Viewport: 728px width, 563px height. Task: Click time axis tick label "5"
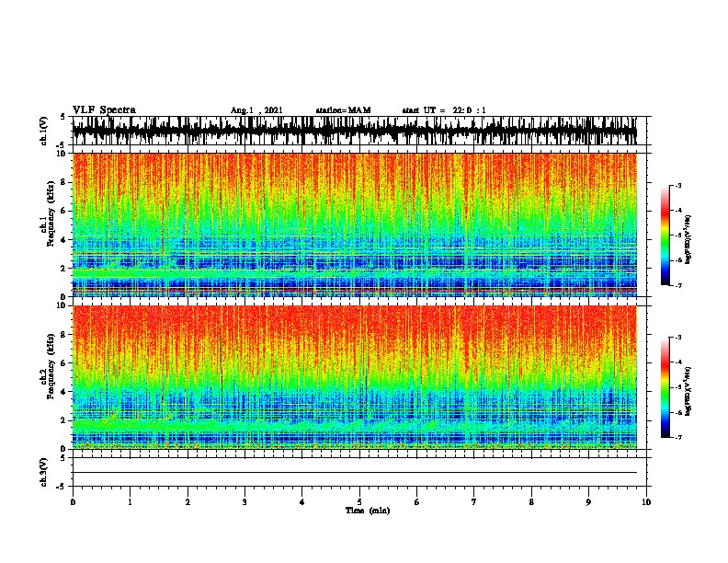[359, 501]
